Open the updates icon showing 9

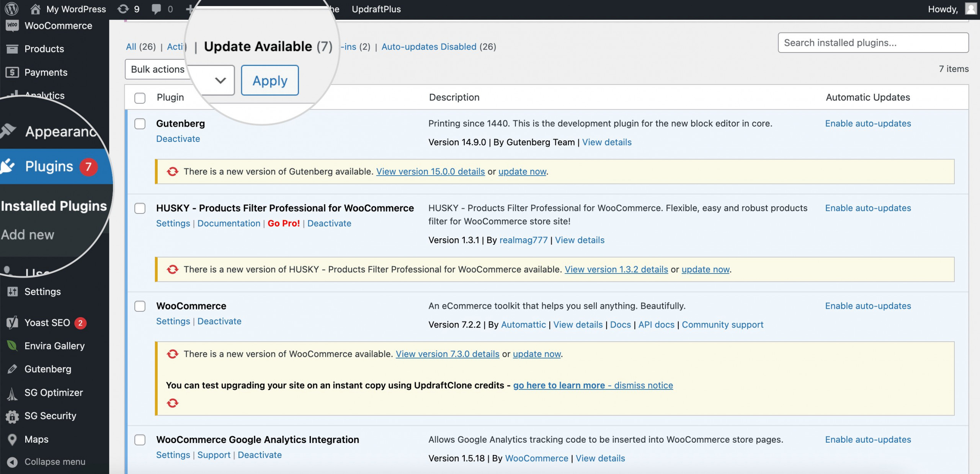click(123, 9)
